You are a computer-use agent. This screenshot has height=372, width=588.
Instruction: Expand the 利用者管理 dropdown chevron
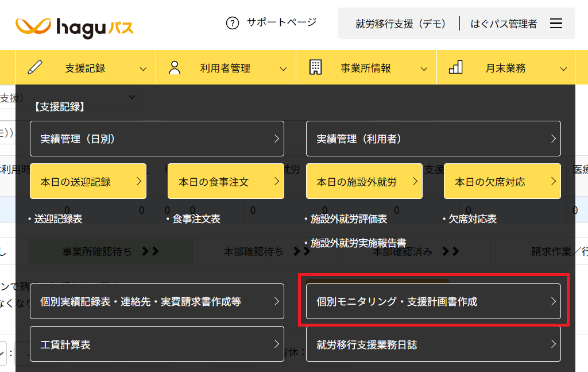(283, 69)
